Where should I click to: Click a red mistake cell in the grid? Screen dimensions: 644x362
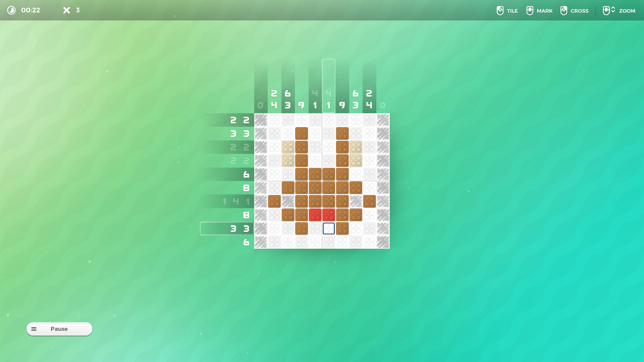click(x=316, y=215)
